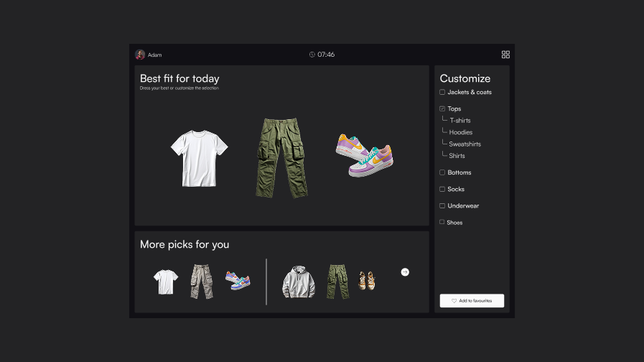Select T-shirts under Tops
644x362 pixels.
459,121
